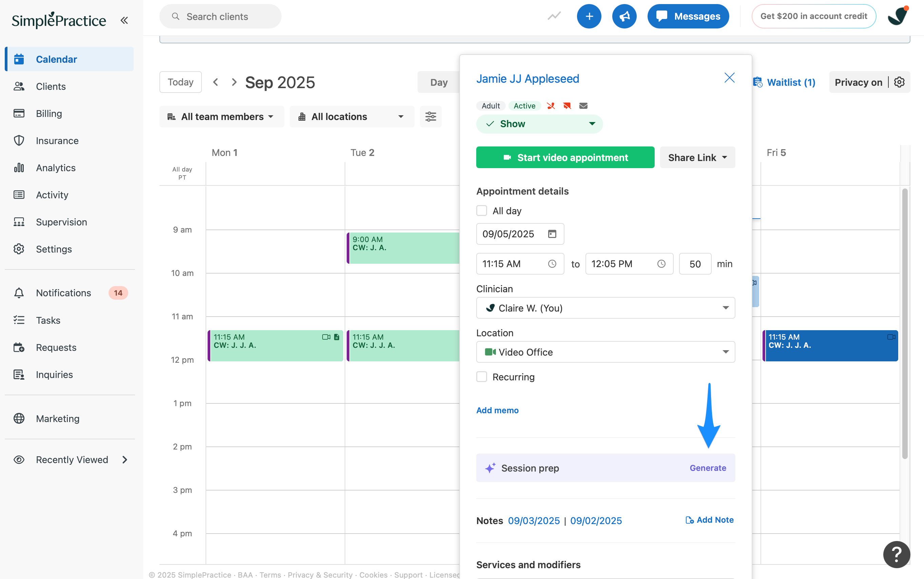Open the Location Video Office dropdown

pos(605,352)
